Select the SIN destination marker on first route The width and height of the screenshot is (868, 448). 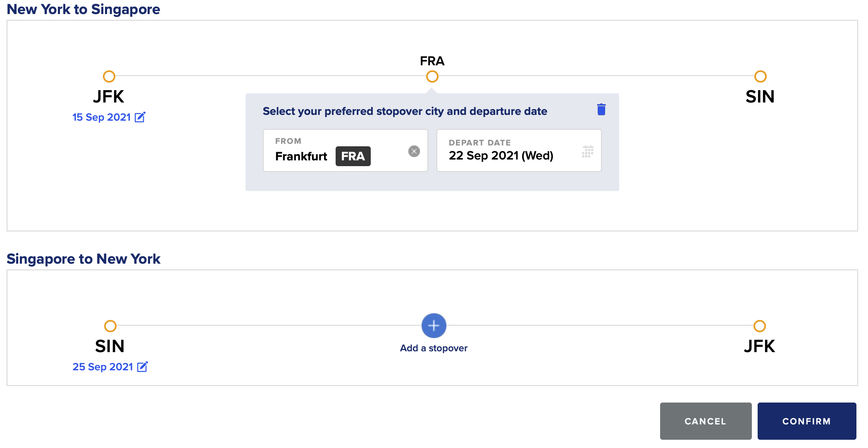pyautogui.click(x=761, y=76)
